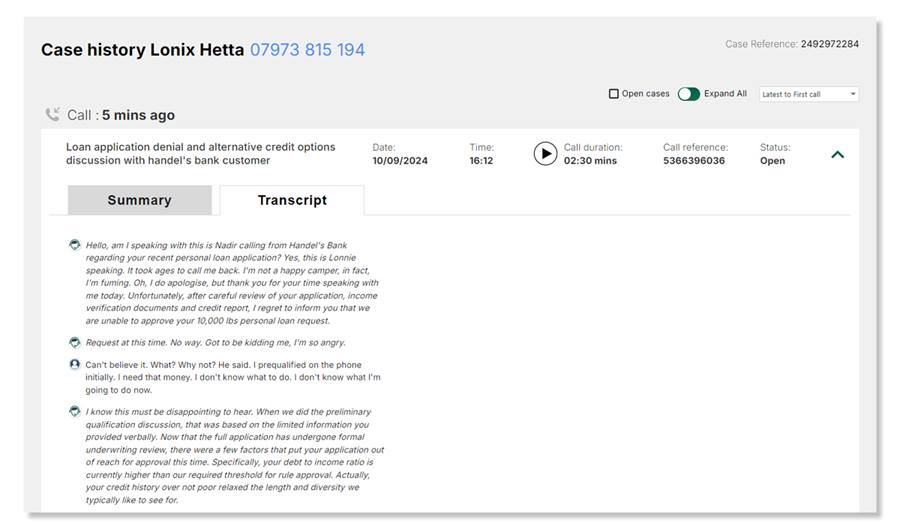
Task: Open the Latest to First call dropdown
Action: click(808, 94)
